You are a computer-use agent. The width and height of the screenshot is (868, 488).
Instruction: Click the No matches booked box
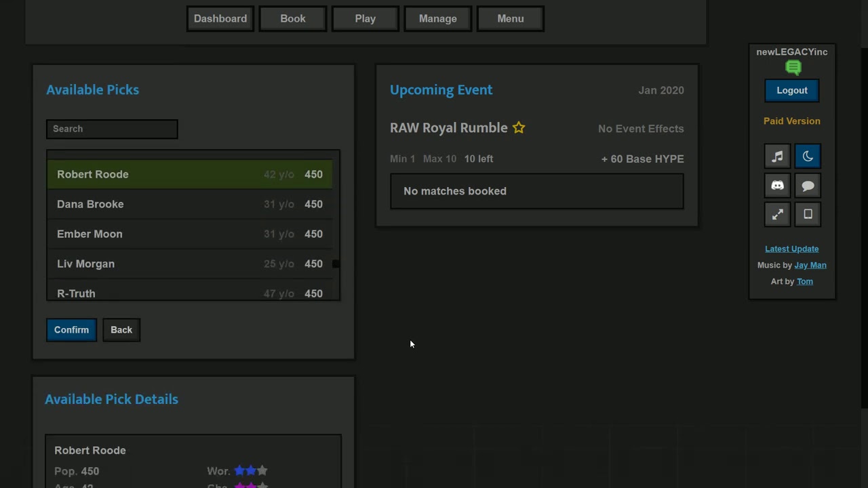(x=537, y=191)
